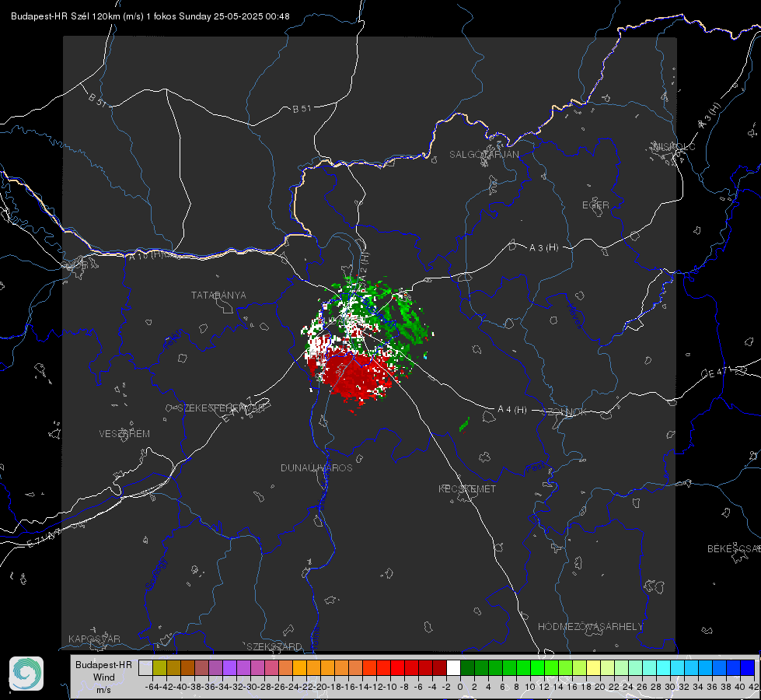Click the MISKOLC city label
This screenshot has width=761, height=700.
click(x=674, y=146)
